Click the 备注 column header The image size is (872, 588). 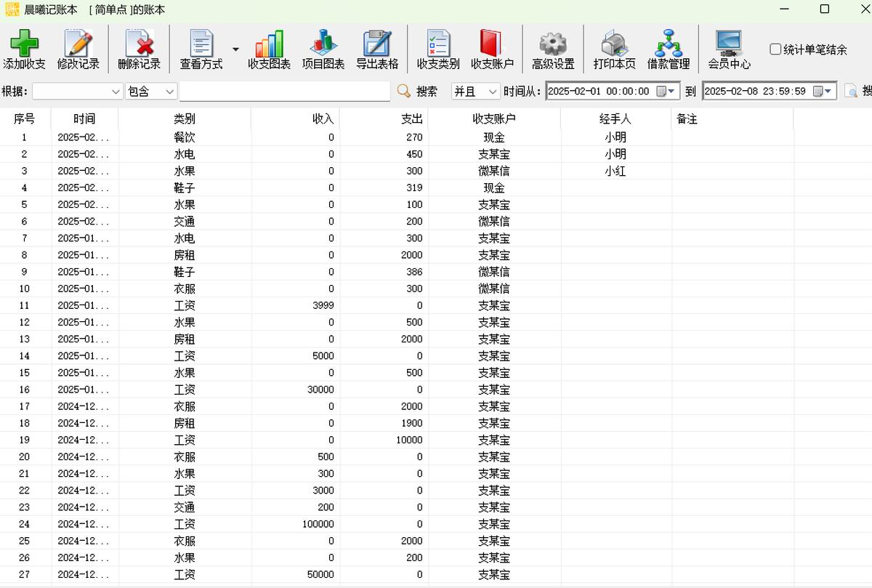(x=732, y=119)
